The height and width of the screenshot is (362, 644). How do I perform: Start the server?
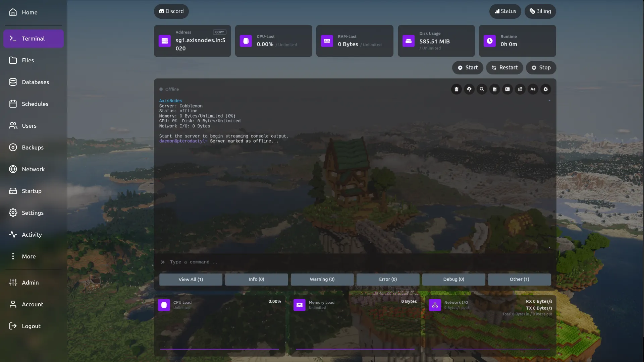468,68
